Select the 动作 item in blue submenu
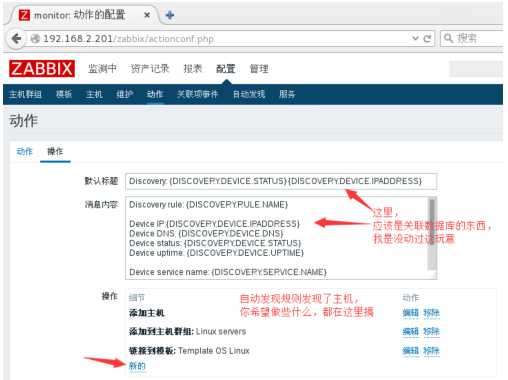The width and height of the screenshot is (508, 380). [x=155, y=94]
